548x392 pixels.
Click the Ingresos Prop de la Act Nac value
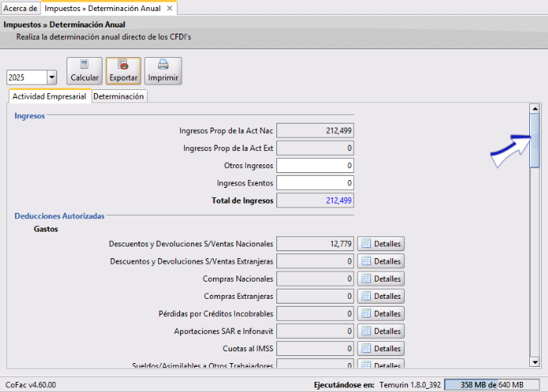(315, 131)
